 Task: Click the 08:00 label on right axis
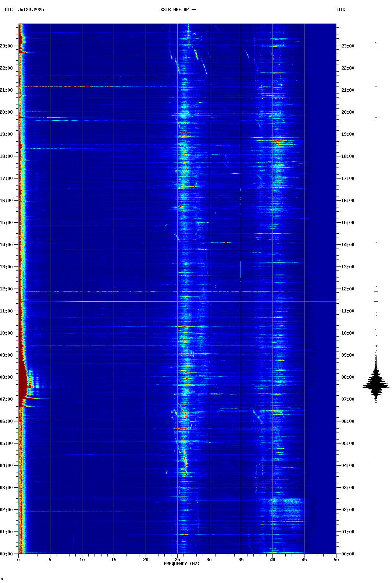coord(348,377)
